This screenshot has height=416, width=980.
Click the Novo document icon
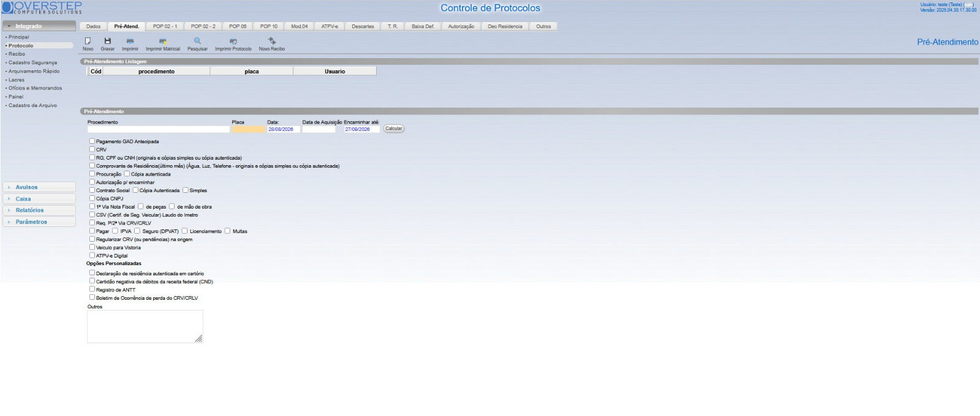[x=88, y=41]
